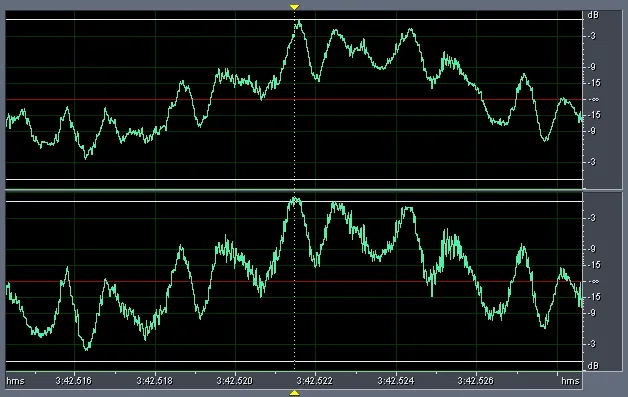Click the -∞ label of the lower channel ruler

(594, 281)
